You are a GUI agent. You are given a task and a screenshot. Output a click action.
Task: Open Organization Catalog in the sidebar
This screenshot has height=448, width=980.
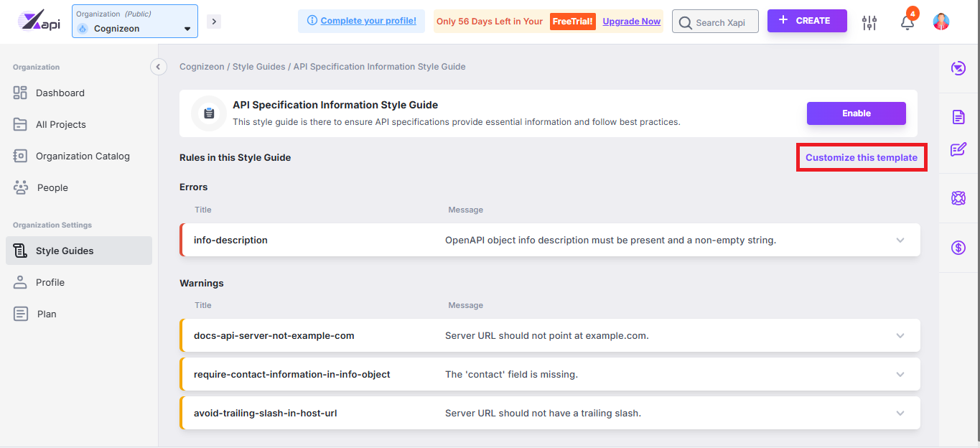(x=83, y=156)
